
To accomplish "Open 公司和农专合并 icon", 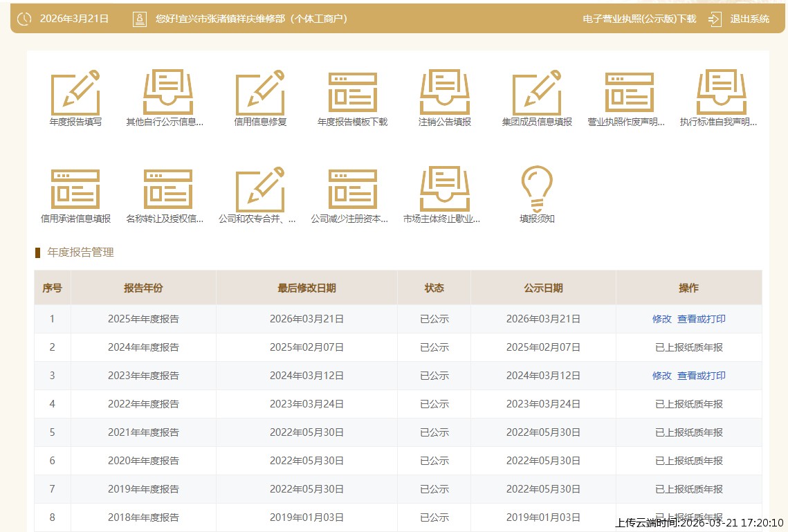I will coord(260,190).
